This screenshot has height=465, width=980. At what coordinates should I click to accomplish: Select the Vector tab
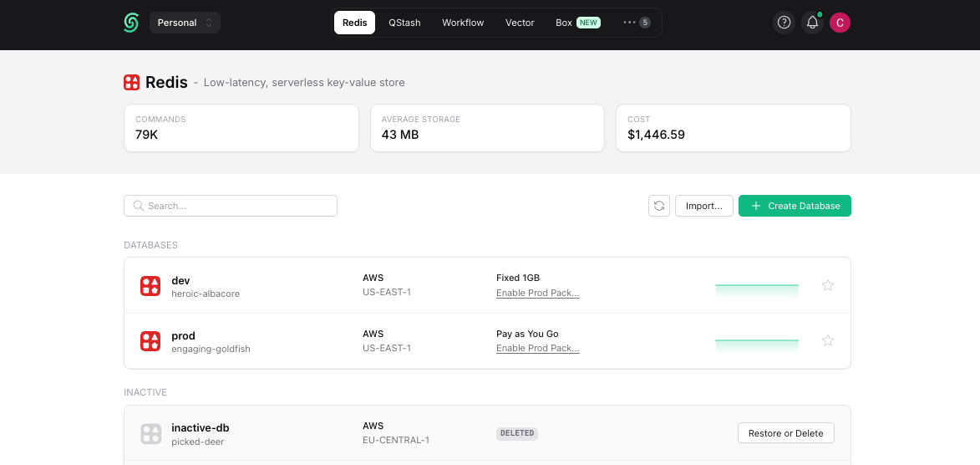coord(520,23)
